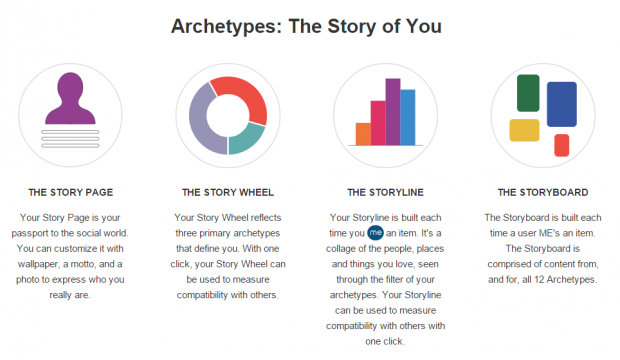
Task: Click the purple person Story Page icon
Action: pyautogui.click(x=70, y=115)
